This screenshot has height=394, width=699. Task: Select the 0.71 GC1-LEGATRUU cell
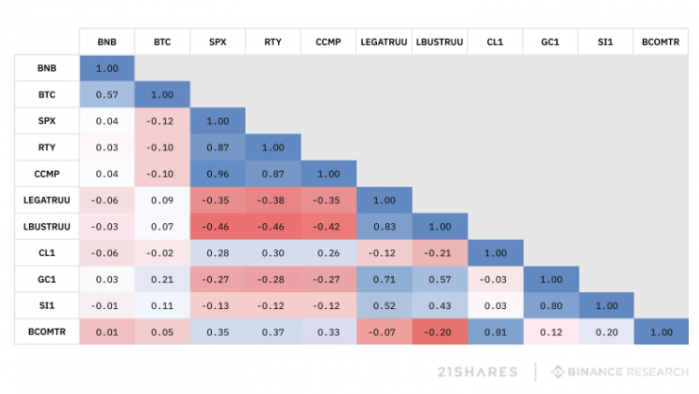click(x=384, y=279)
